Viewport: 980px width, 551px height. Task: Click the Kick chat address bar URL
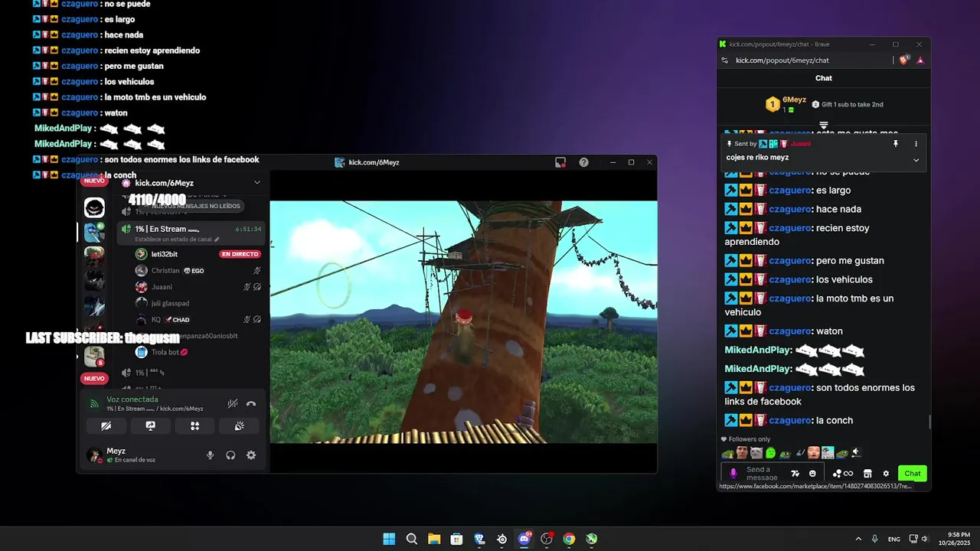(782, 60)
